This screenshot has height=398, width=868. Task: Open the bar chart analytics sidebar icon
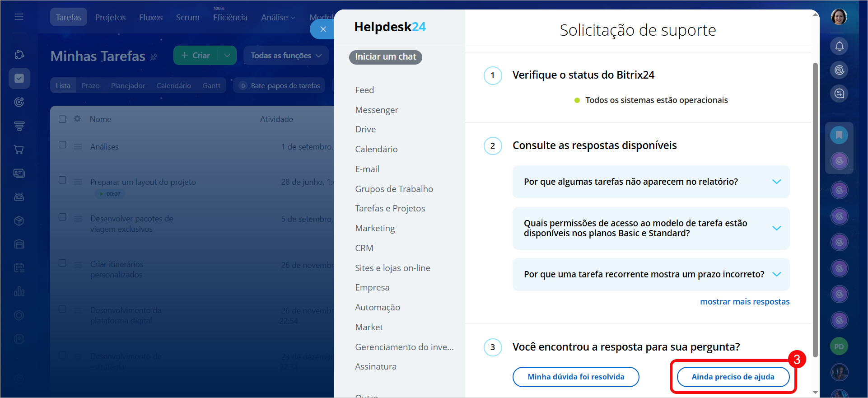tap(19, 291)
